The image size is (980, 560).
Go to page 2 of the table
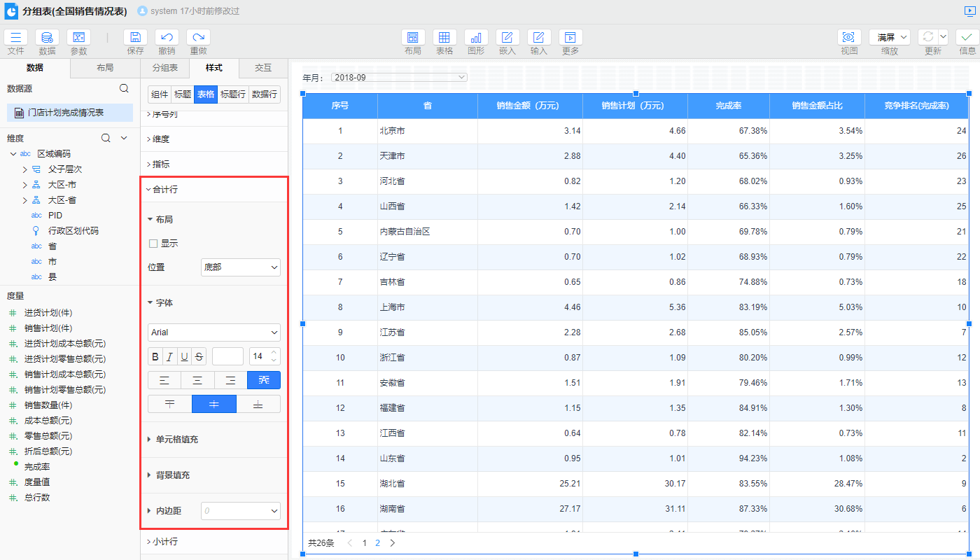pyautogui.click(x=377, y=542)
